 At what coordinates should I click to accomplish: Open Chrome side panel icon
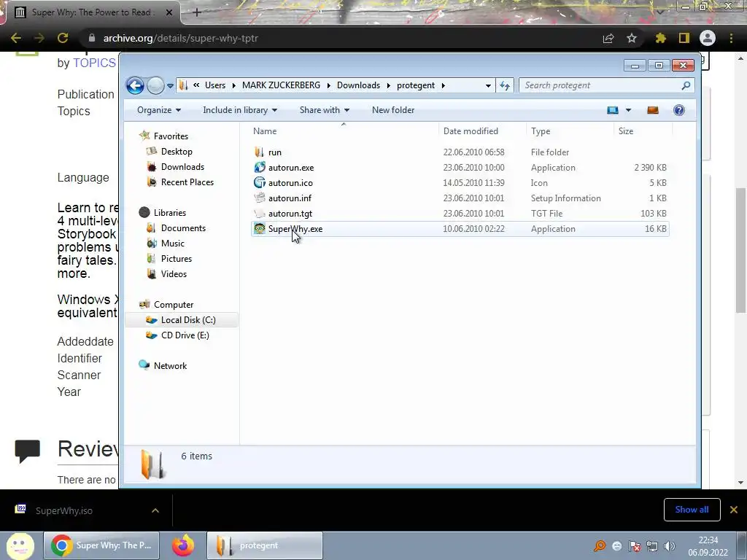pyautogui.click(x=684, y=38)
